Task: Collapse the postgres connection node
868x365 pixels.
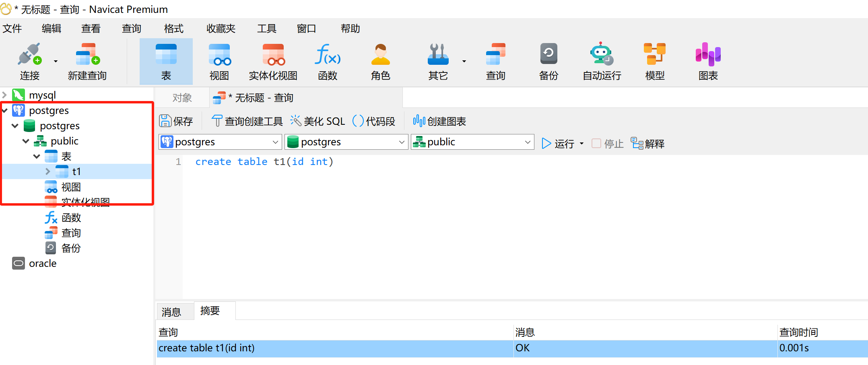Action: point(4,110)
